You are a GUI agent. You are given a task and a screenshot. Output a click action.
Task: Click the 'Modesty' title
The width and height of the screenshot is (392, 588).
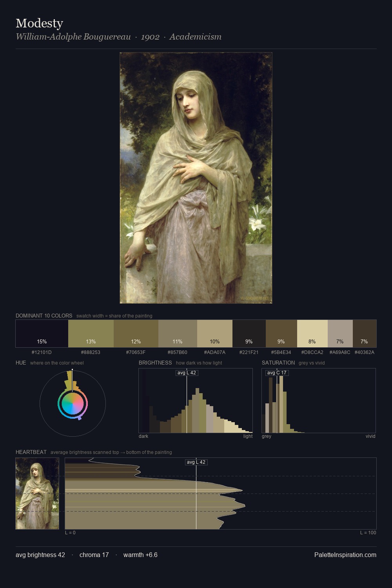point(39,23)
